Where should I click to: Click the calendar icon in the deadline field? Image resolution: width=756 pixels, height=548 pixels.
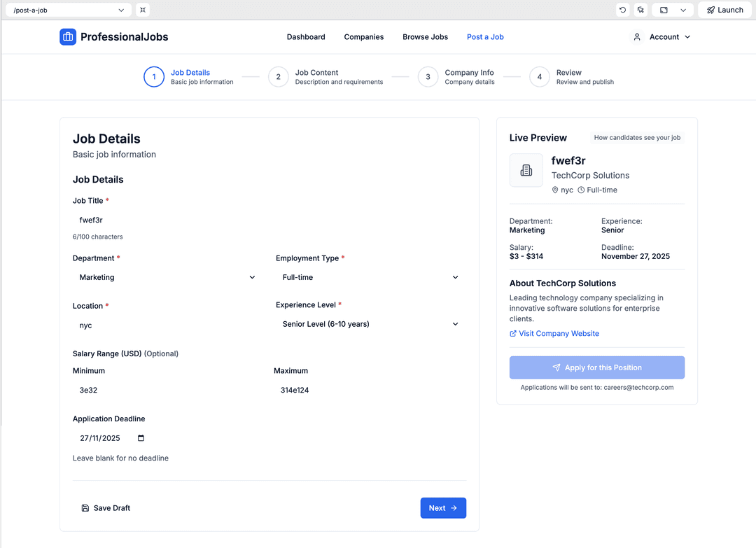pyautogui.click(x=141, y=438)
